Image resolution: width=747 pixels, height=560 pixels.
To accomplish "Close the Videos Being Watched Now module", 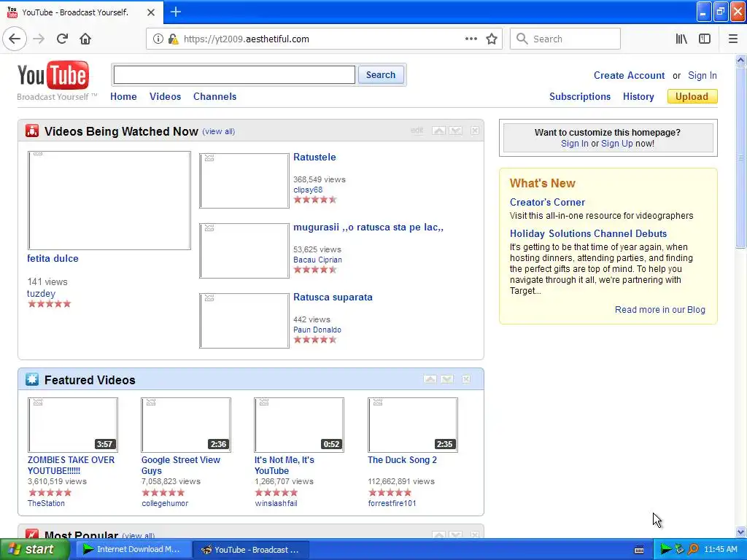I will pos(475,131).
